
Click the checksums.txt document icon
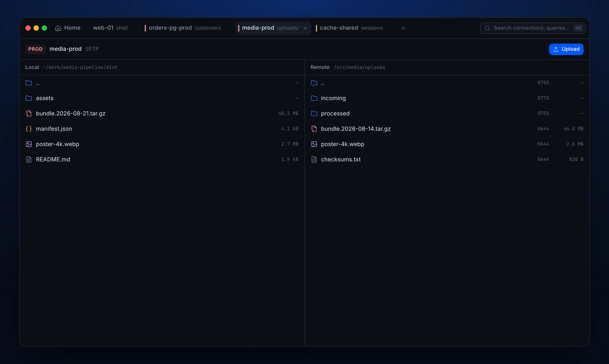click(314, 159)
